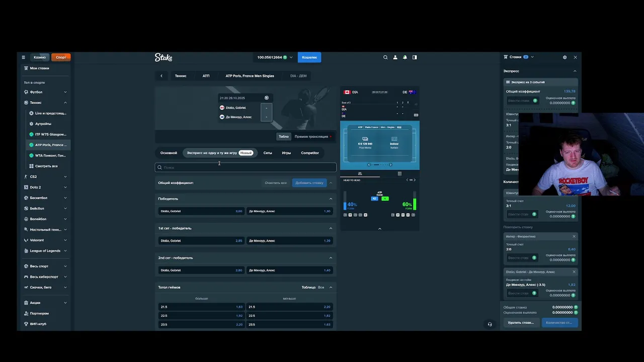
Task: Go to previous head-to-head stat page
Action: click(407, 179)
